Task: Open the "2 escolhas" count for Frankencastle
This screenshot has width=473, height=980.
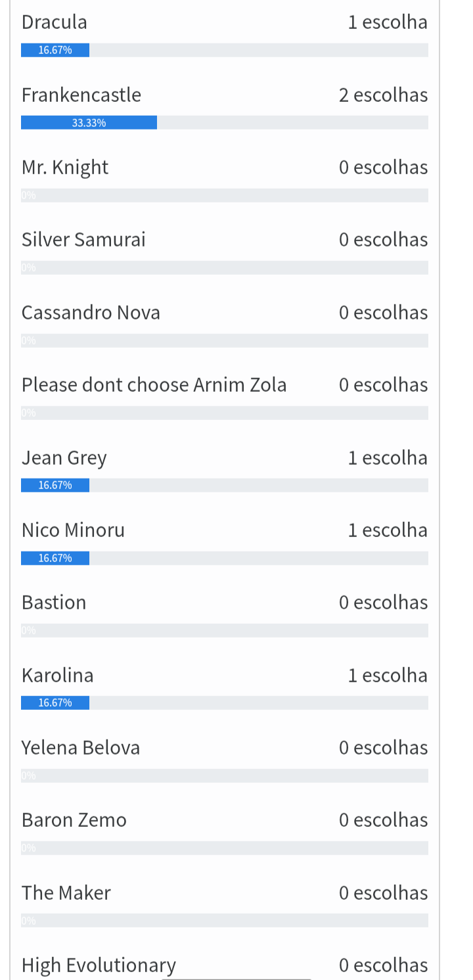Action: click(383, 95)
